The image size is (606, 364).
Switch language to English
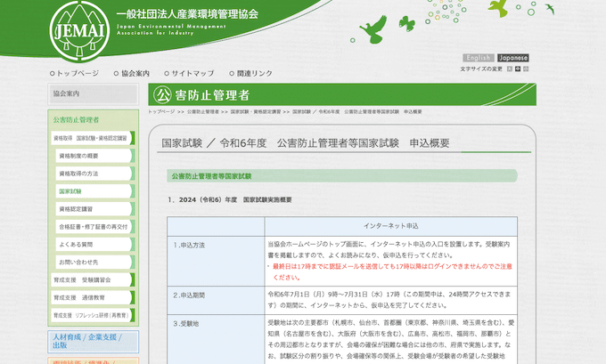[x=479, y=58]
